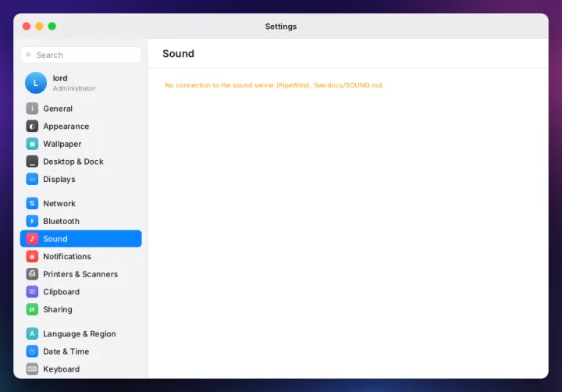562x392 pixels.
Task: Open Notifications label in sidebar
Action: pos(67,256)
